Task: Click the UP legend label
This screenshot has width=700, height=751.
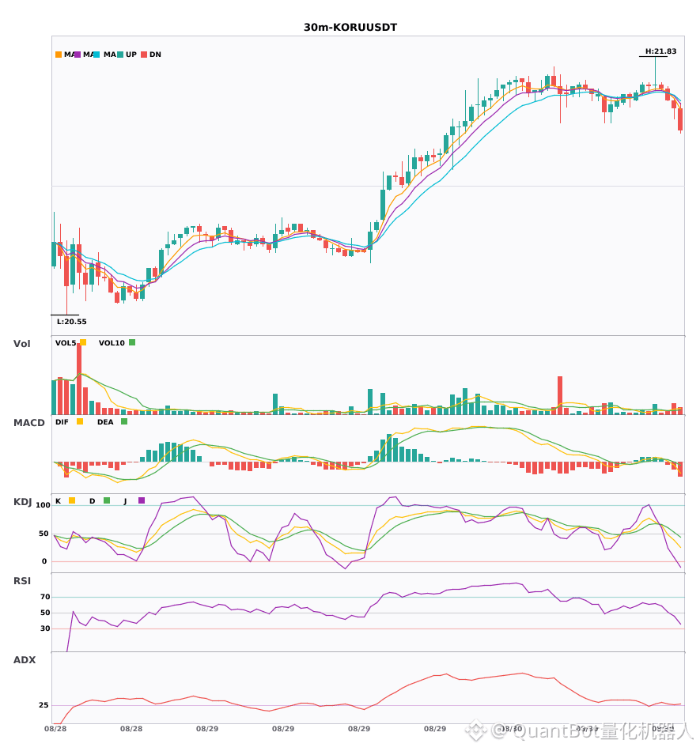Action: pyautogui.click(x=131, y=55)
